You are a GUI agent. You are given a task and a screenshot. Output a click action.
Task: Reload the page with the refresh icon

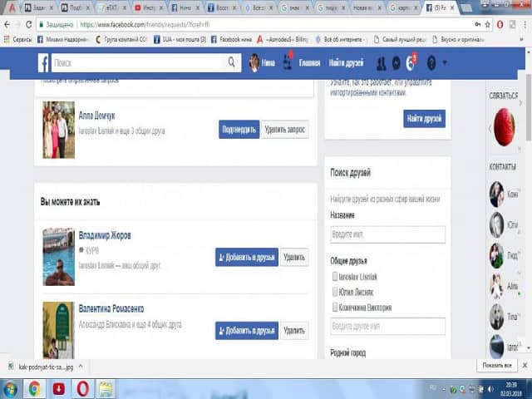[28, 24]
